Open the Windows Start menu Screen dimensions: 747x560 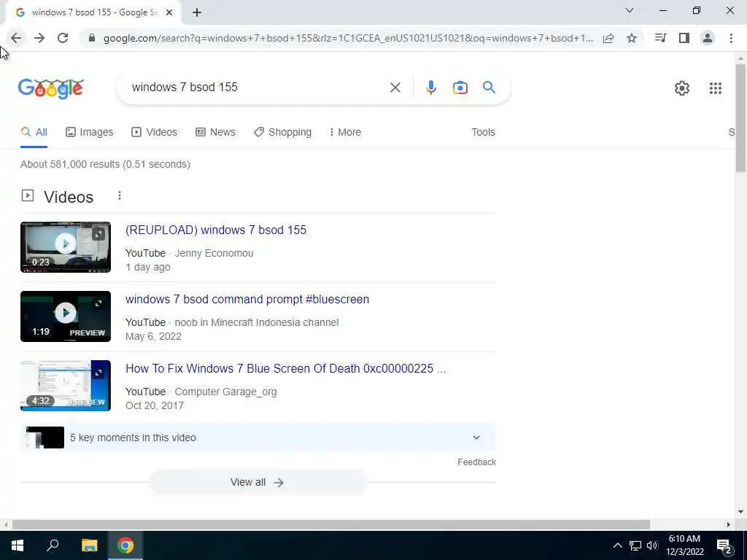point(18,545)
